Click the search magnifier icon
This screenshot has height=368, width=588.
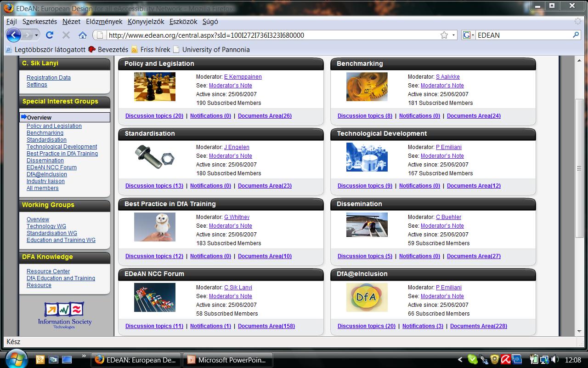[x=576, y=35]
